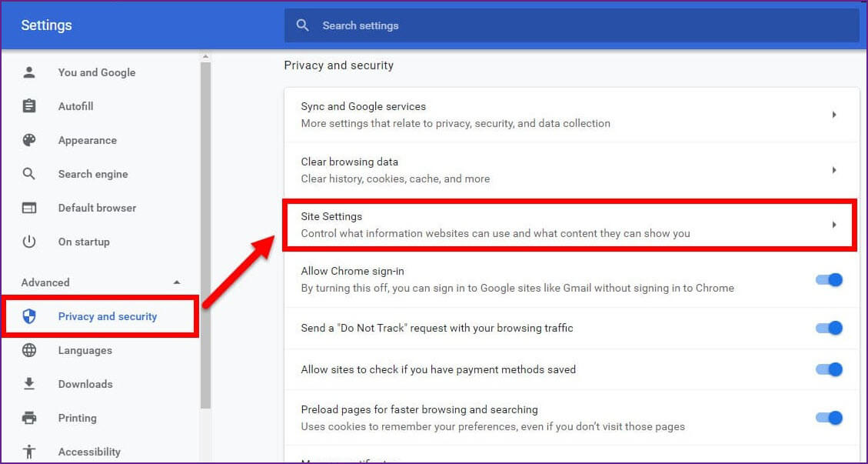Click the You and Google person icon

click(x=29, y=72)
